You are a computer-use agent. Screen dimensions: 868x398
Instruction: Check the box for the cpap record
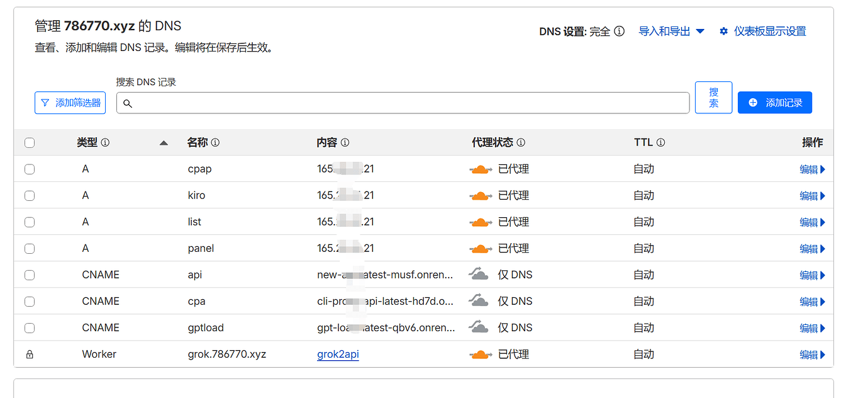point(30,169)
